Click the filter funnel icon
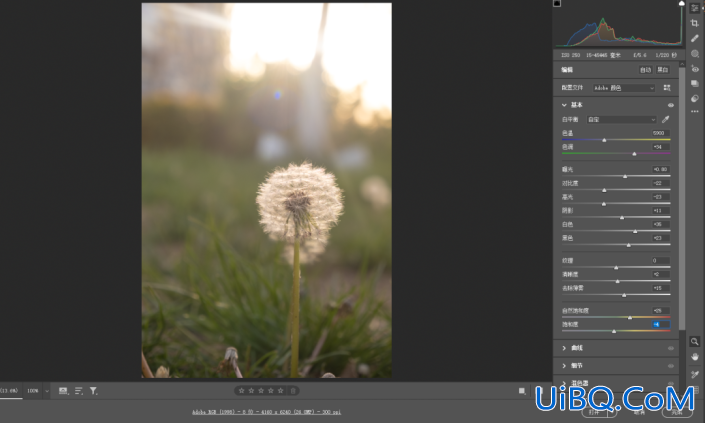This screenshot has width=705, height=423. point(93,391)
